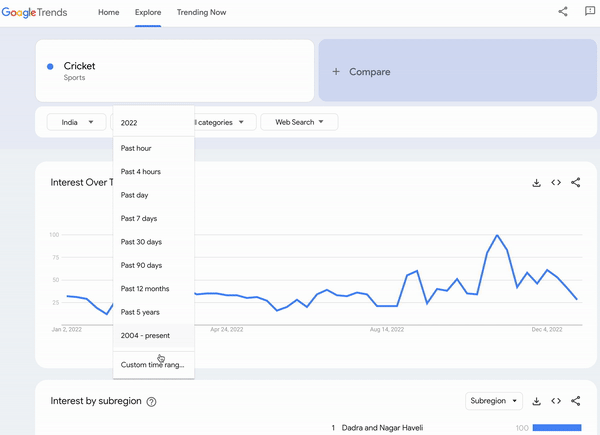600x435 pixels.
Task: Click the 2022 entry atop time menu
Action: click(153, 123)
